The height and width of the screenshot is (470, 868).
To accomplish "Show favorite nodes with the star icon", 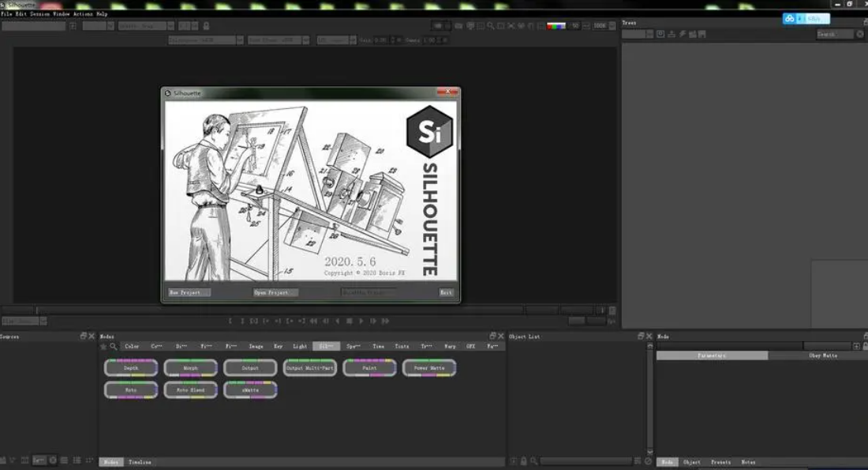I will click(x=103, y=347).
